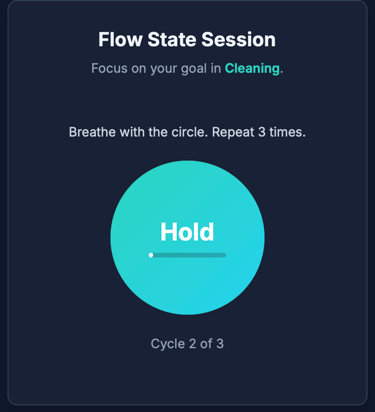Select the 'Focus on your goal in' text
Image resolution: width=375 pixels, height=412 pixels.
tap(156, 68)
